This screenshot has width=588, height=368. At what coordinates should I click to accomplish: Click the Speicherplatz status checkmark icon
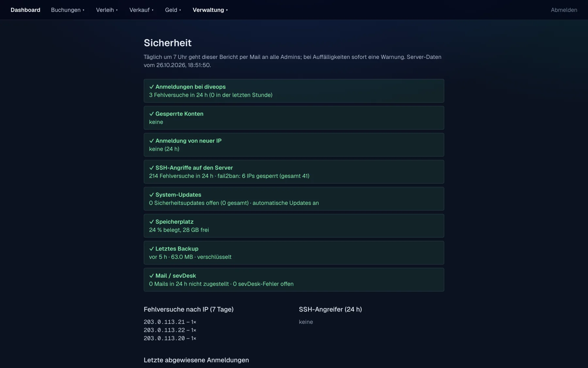click(151, 222)
